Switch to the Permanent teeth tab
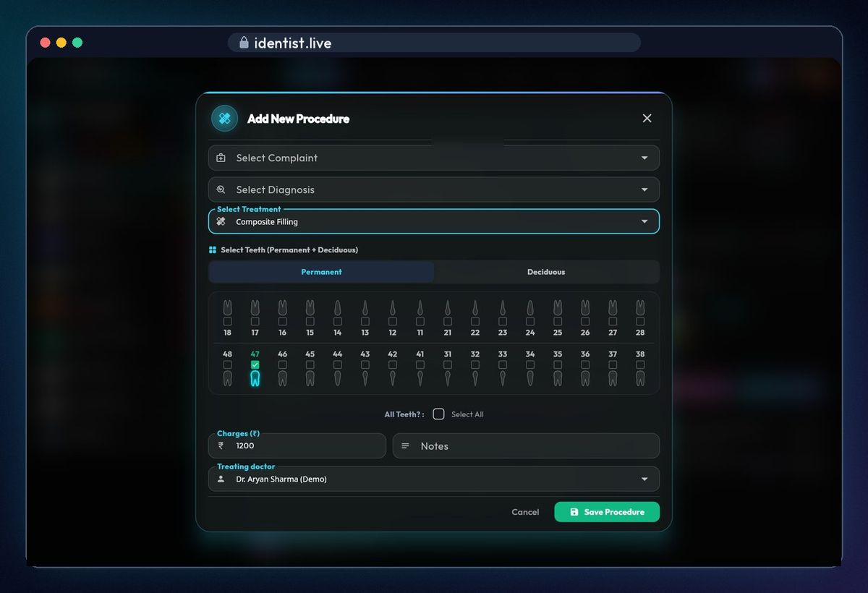This screenshot has height=593, width=868. click(x=321, y=272)
